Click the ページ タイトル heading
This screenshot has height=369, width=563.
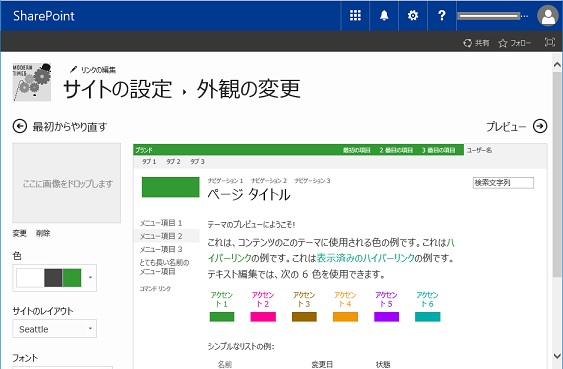point(249,195)
